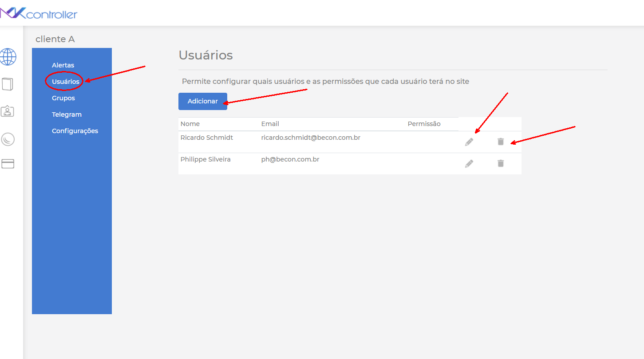
Task: Open the billing card icon in the sidebar
Action: 7,164
